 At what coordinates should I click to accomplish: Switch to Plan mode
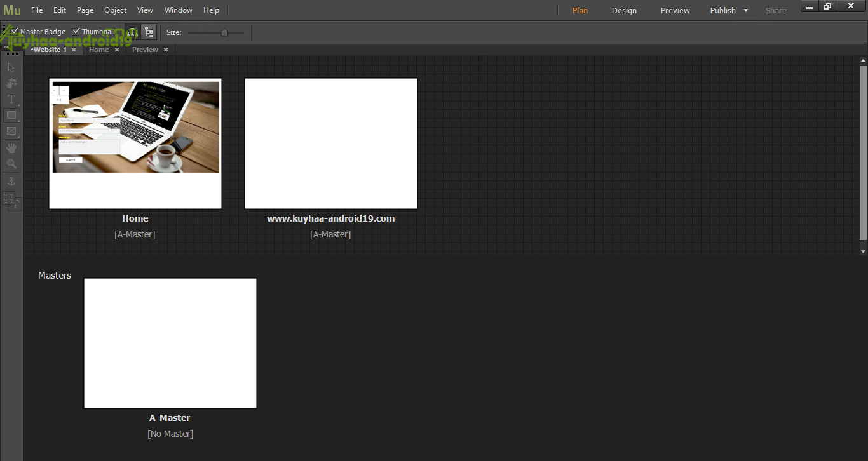580,10
